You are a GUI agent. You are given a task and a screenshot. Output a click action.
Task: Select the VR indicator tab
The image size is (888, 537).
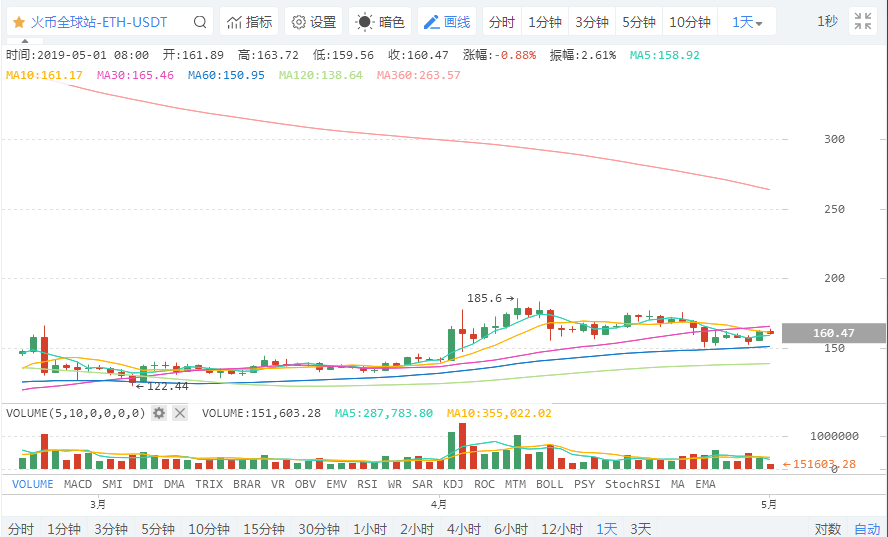pyautogui.click(x=278, y=484)
